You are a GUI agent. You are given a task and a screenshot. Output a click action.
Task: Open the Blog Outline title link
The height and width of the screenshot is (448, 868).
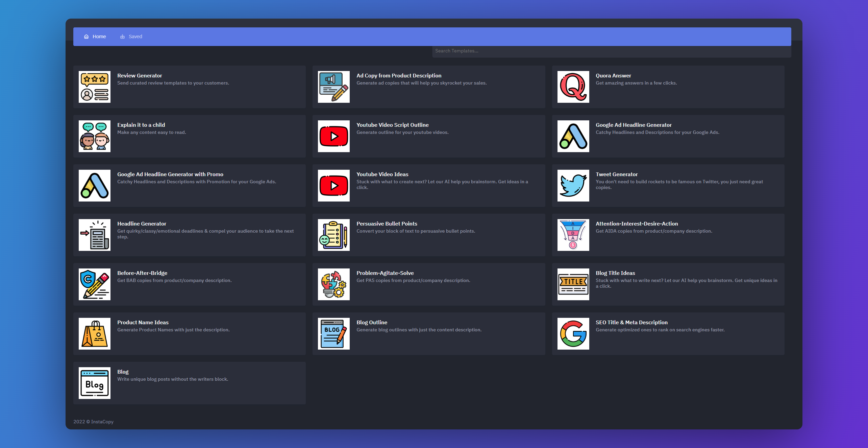(x=372, y=322)
